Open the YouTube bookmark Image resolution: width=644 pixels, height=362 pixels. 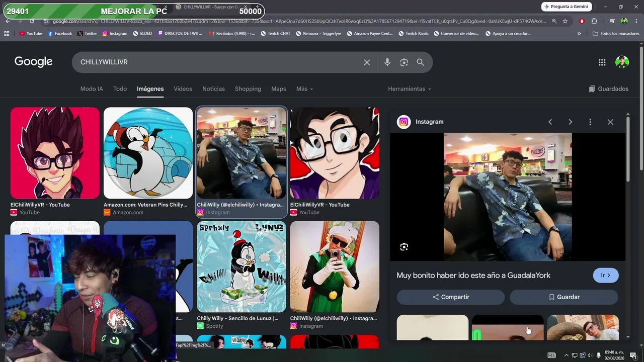(x=31, y=34)
